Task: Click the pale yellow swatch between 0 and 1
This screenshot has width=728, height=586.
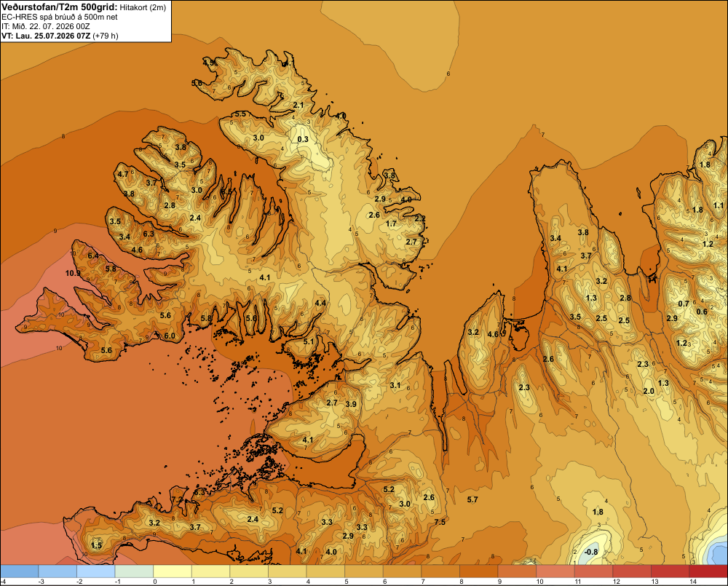Action: [x=173, y=571]
